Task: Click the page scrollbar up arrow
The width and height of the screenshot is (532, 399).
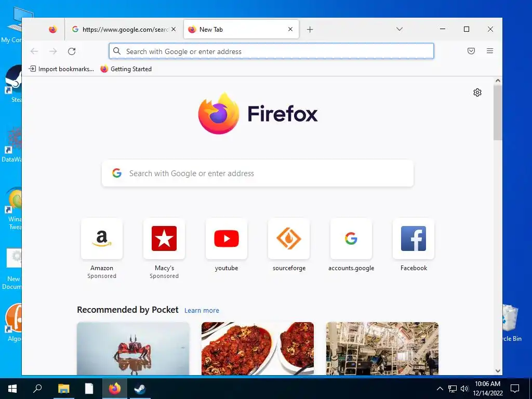Action: pos(498,81)
